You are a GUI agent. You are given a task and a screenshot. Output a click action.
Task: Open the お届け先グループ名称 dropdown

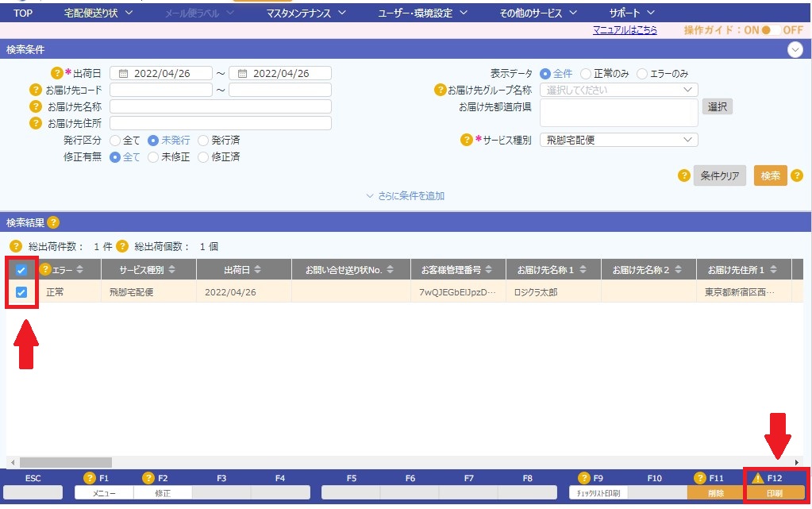tap(618, 90)
